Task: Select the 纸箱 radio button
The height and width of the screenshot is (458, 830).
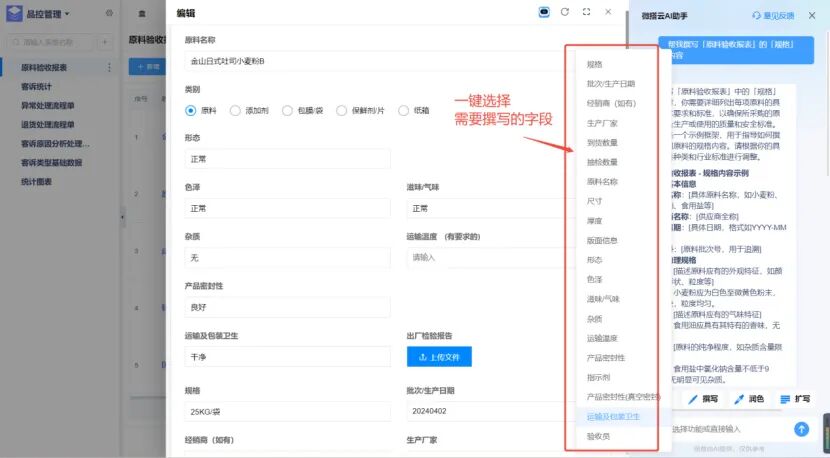Action: [403, 111]
